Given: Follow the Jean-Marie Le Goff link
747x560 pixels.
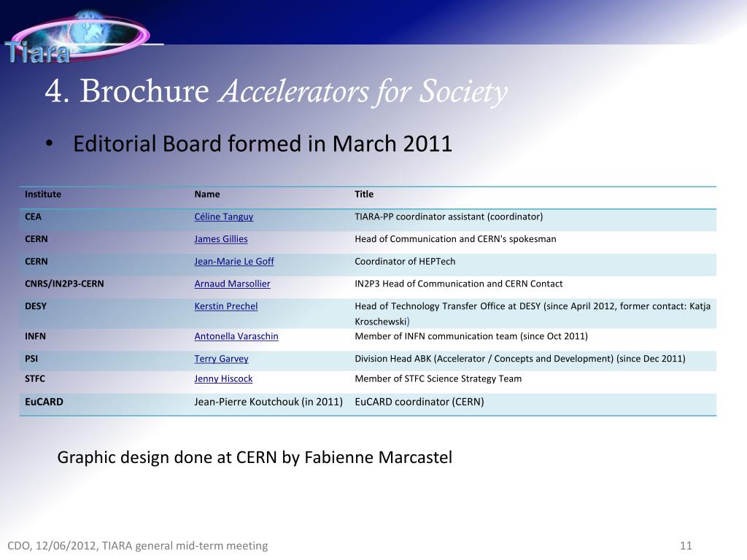Looking at the screenshot, I should 234,262.
